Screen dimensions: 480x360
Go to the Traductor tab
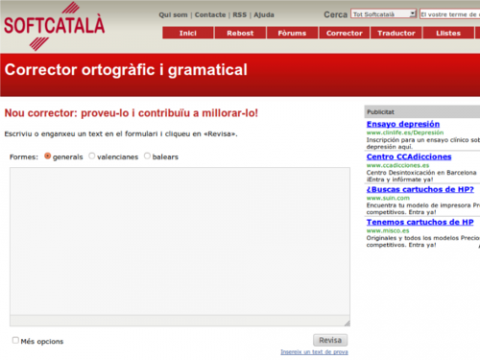tap(396, 33)
